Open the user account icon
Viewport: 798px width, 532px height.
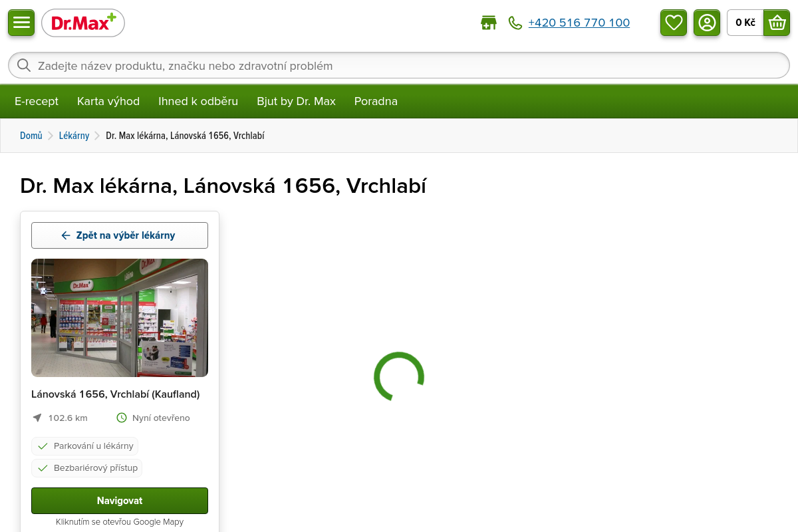point(707,23)
